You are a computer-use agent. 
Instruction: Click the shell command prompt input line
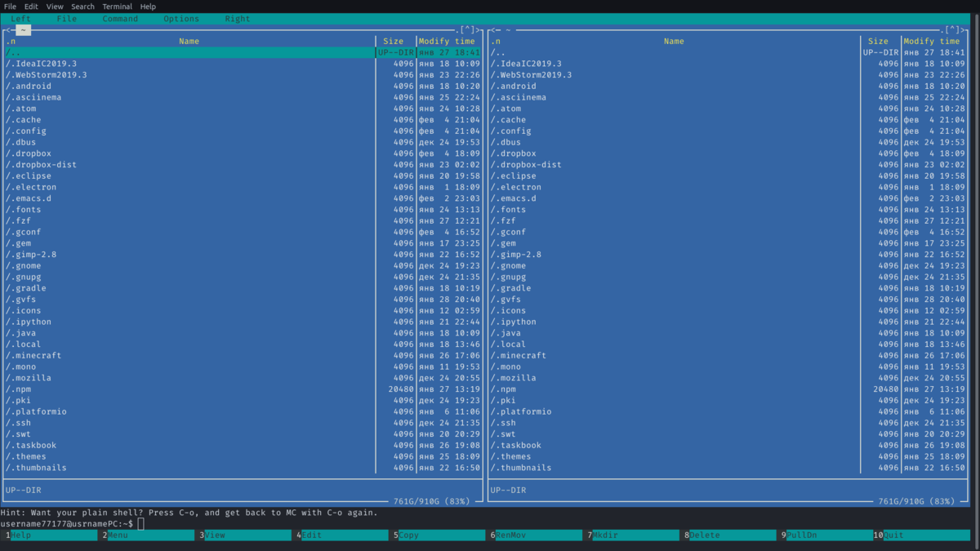tap(490, 523)
